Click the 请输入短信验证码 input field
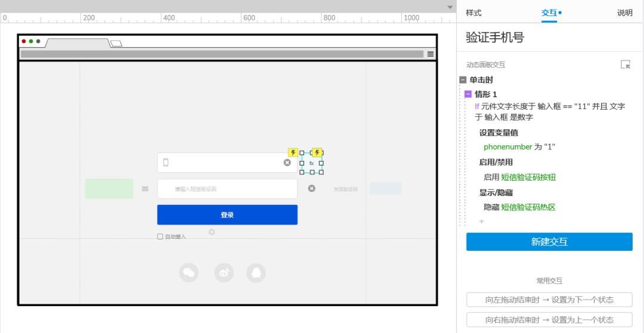This screenshot has width=644, height=333. click(227, 189)
